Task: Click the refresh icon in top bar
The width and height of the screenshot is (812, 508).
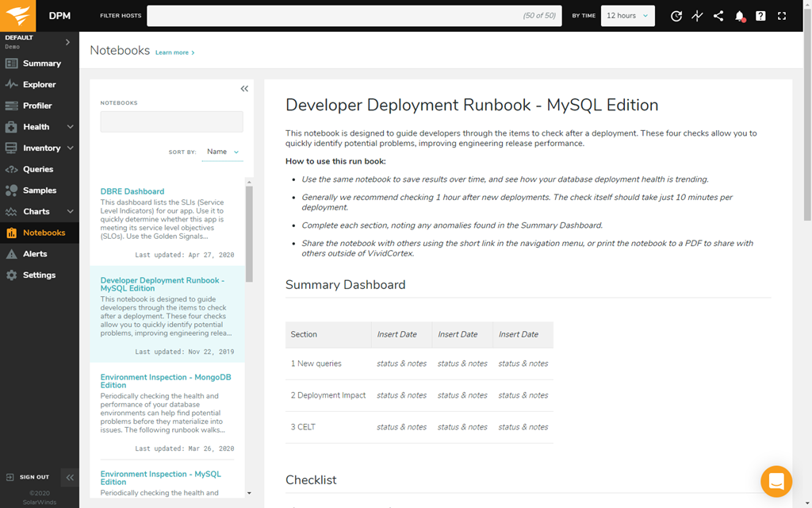Action: (676, 16)
